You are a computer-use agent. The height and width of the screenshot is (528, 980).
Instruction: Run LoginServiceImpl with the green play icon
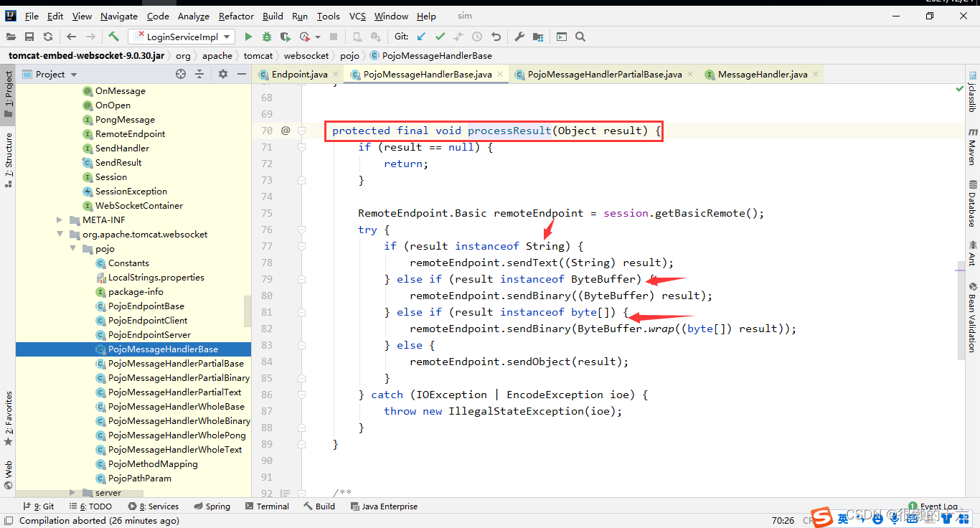pos(248,37)
